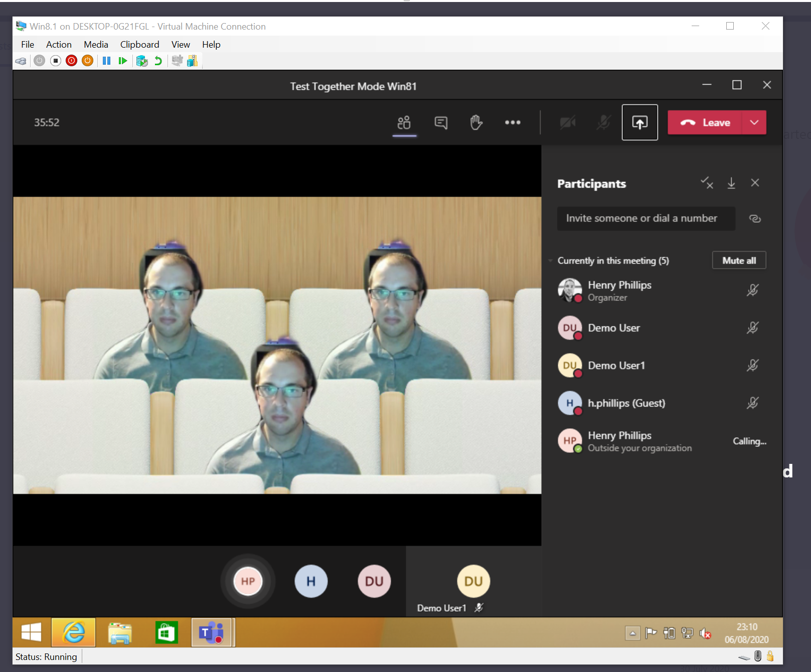Open the Action menu
The width and height of the screenshot is (811, 672).
click(x=59, y=45)
